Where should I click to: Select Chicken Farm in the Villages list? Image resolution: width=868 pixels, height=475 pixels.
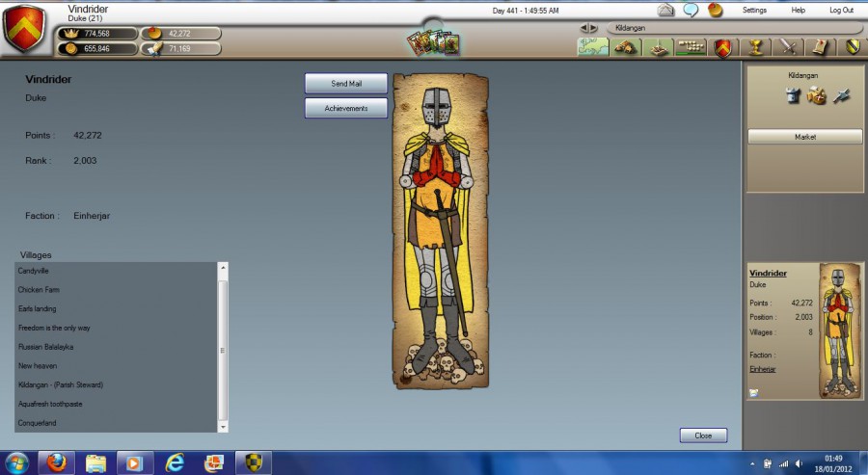(39, 290)
